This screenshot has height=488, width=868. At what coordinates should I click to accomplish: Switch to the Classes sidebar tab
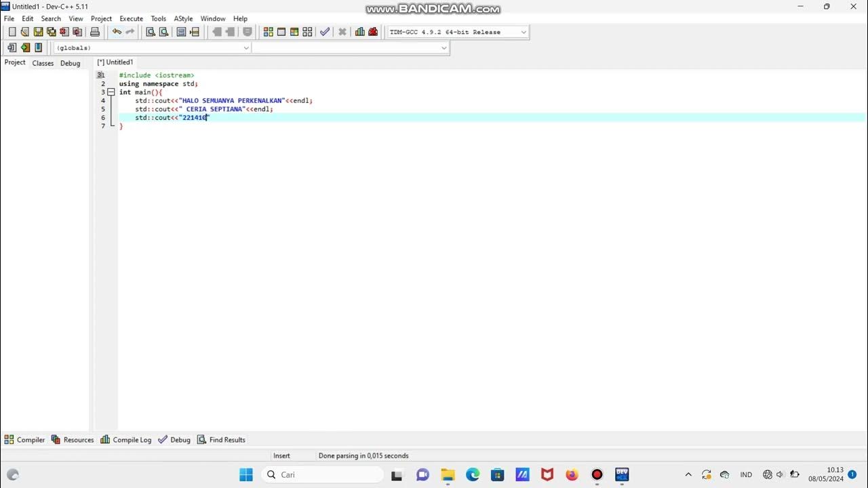(43, 63)
